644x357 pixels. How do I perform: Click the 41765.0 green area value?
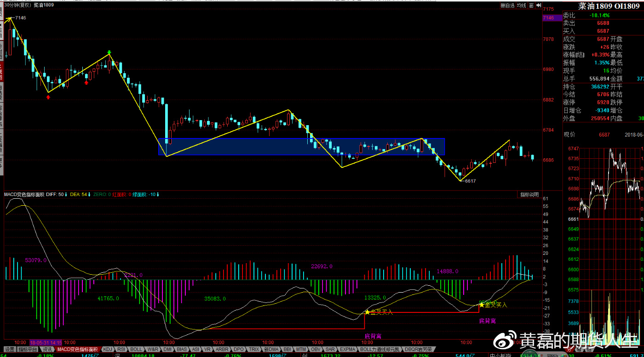(108, 299)
